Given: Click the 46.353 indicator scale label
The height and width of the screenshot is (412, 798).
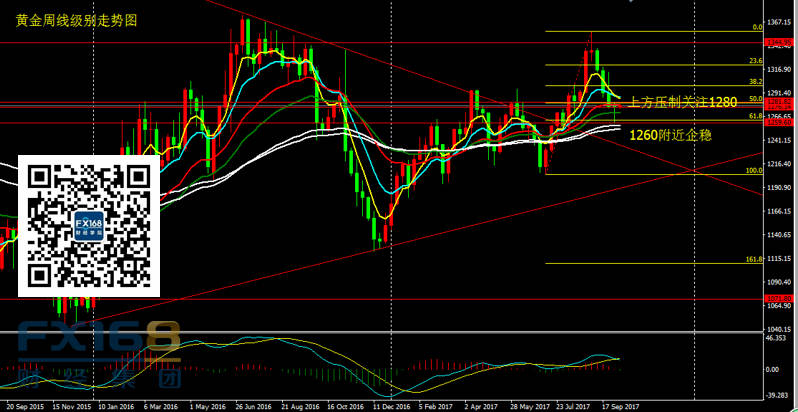Looking at the screenshot, I should pyautogui.click(x=777, y=340).
